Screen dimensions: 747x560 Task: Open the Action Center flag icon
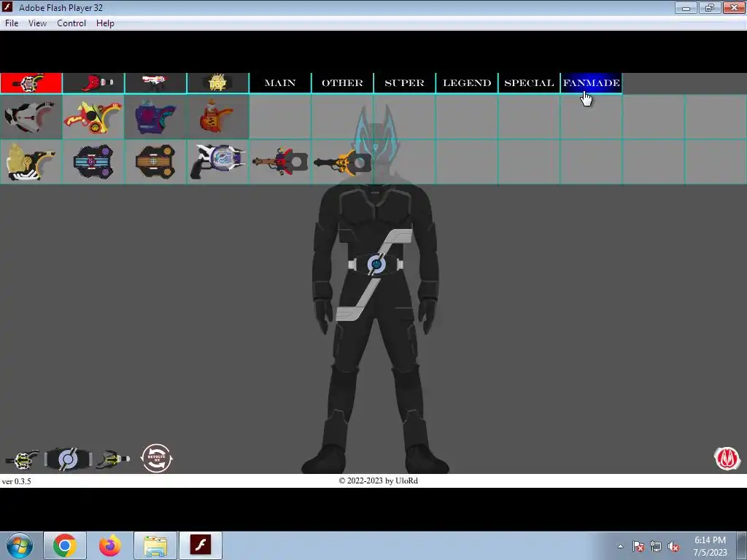[x=638, y=546]
